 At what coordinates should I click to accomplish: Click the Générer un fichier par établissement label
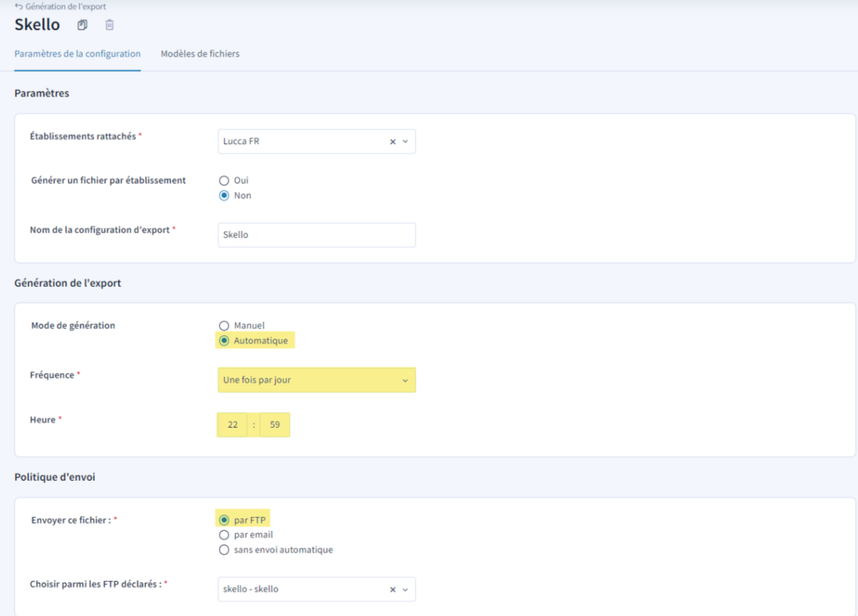coord(108,180)
